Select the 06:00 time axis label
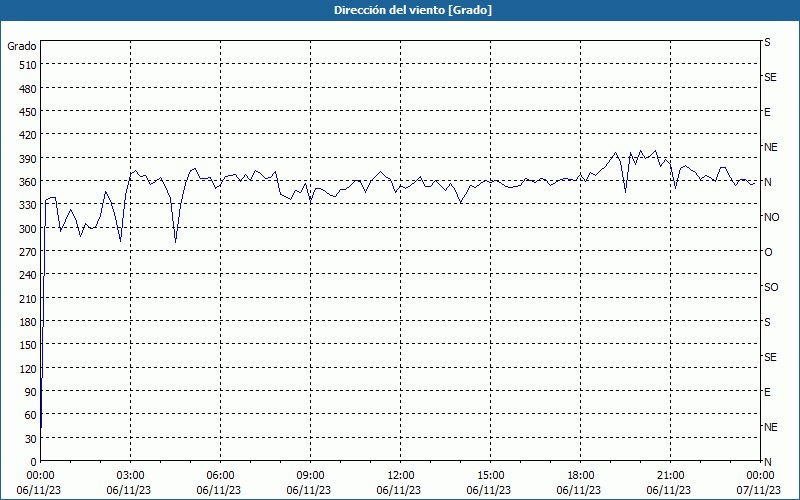 (220, 476)
